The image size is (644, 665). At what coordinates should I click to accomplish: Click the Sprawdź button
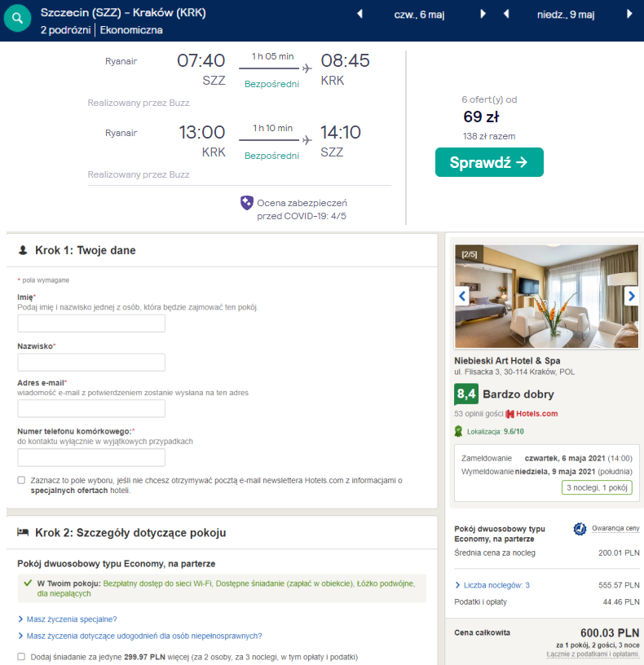(x=489, y=162)
